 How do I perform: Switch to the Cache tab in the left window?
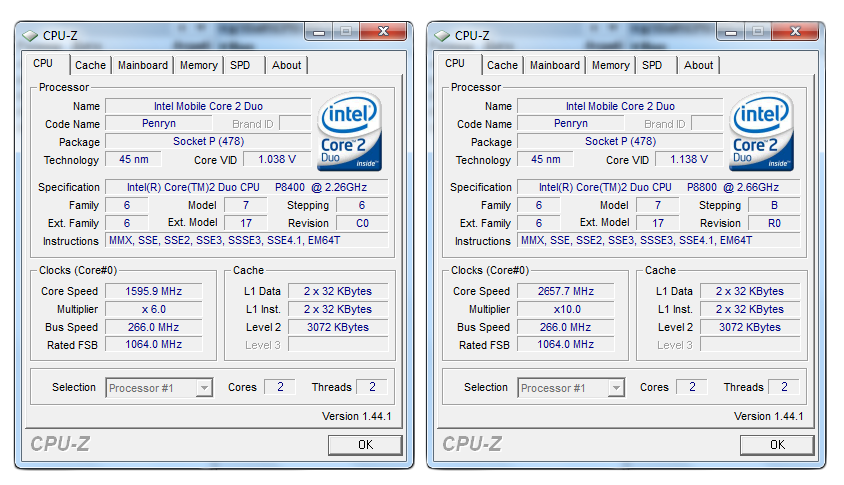pos(90,65)
